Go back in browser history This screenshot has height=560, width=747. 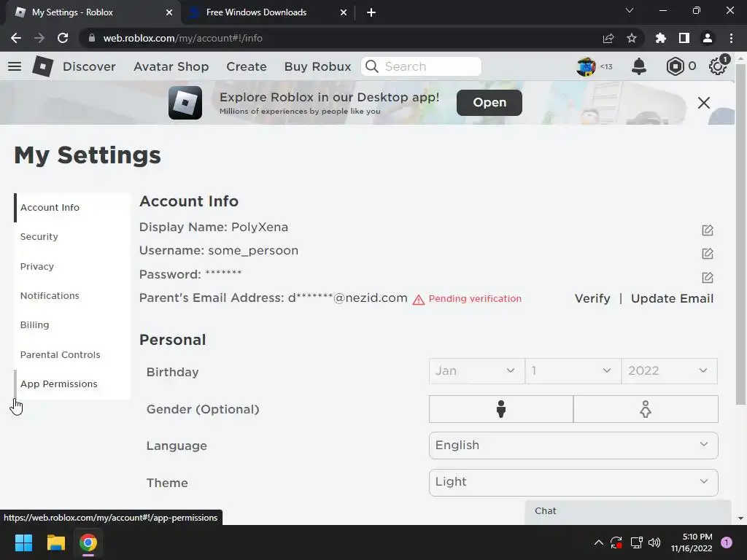(x=16, y=38)
